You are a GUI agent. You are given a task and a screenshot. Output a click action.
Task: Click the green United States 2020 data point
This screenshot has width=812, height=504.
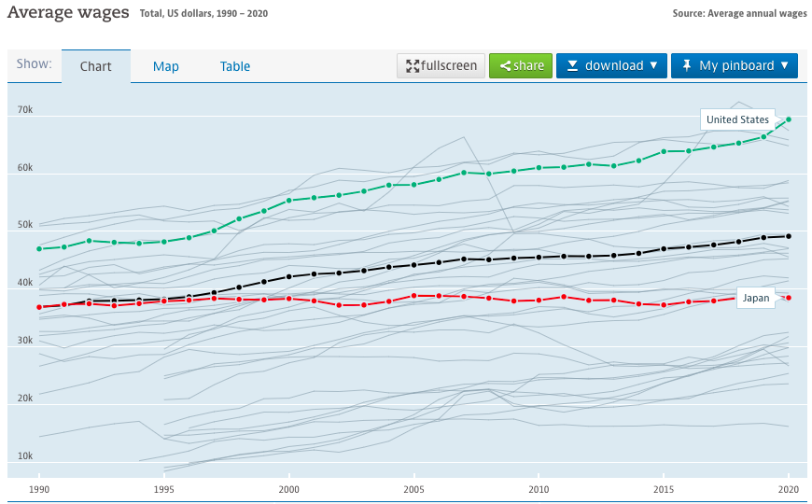[x=789, y=119]
